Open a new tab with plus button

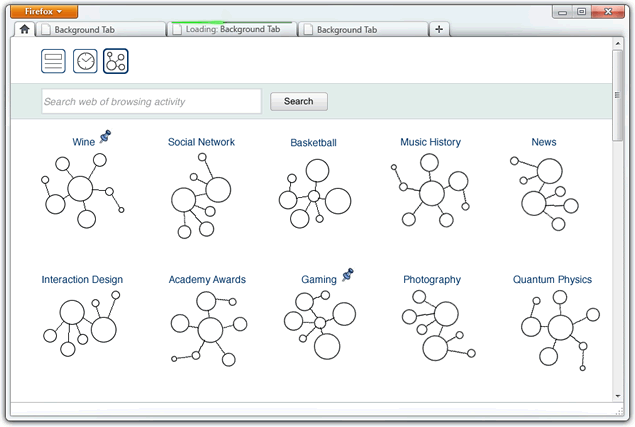coord(439,30)
